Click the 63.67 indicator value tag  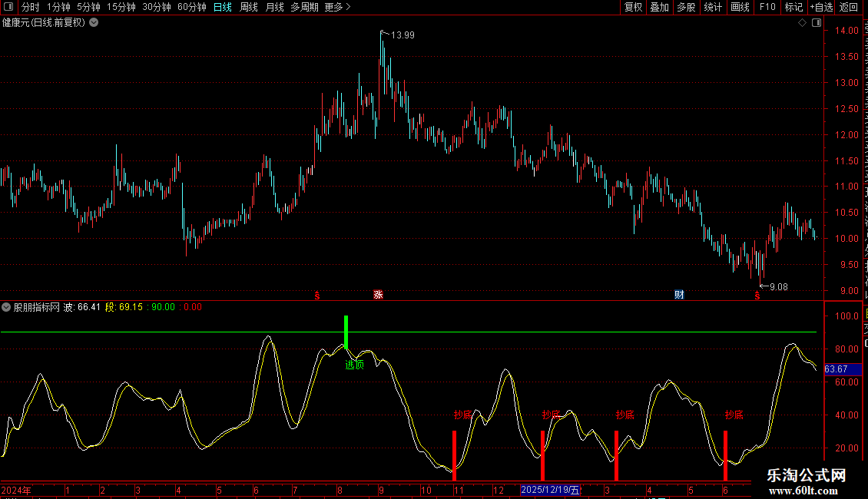pos(843,369)
